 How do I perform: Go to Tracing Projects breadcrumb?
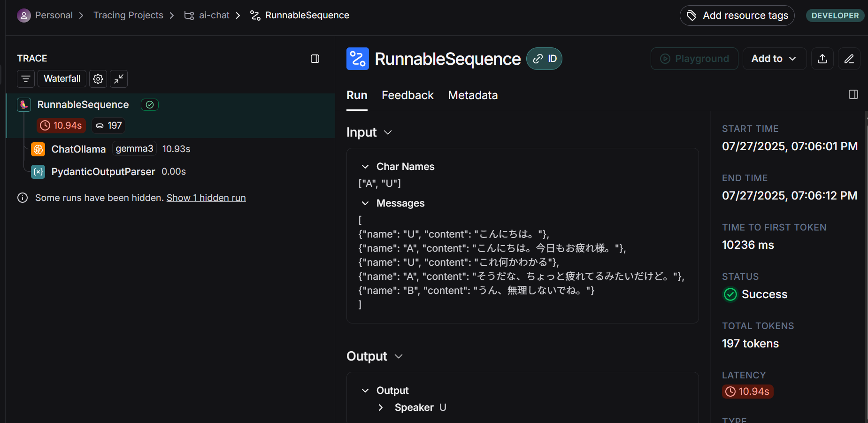[128, 15]
